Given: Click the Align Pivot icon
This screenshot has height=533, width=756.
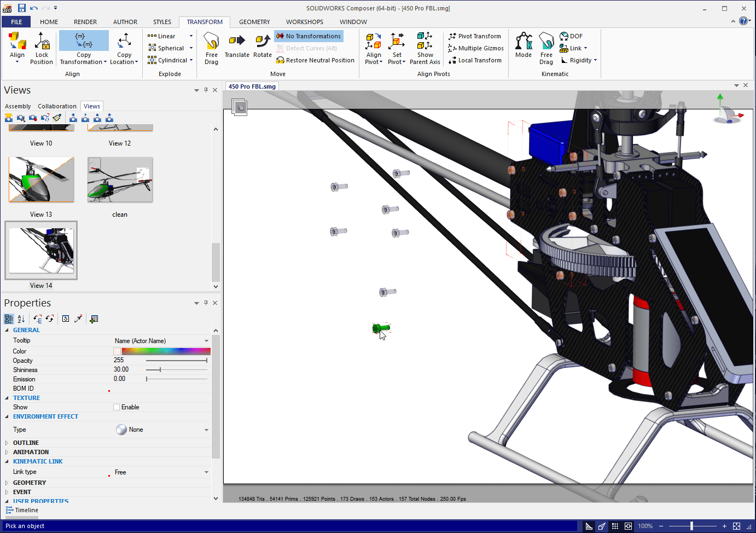Looking at the screenshot, I should [374, 42].
